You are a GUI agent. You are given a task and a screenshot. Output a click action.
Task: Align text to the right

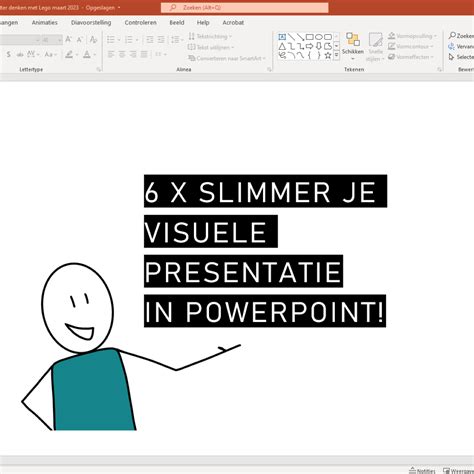[133, 54]
